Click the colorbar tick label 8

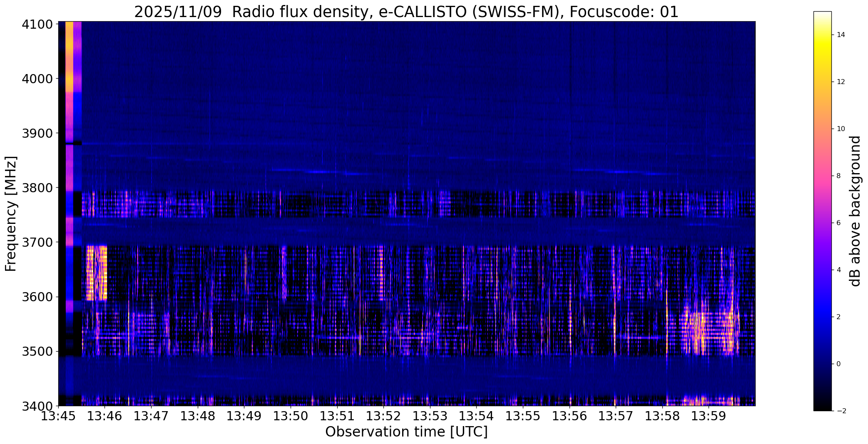click(838, 176)
